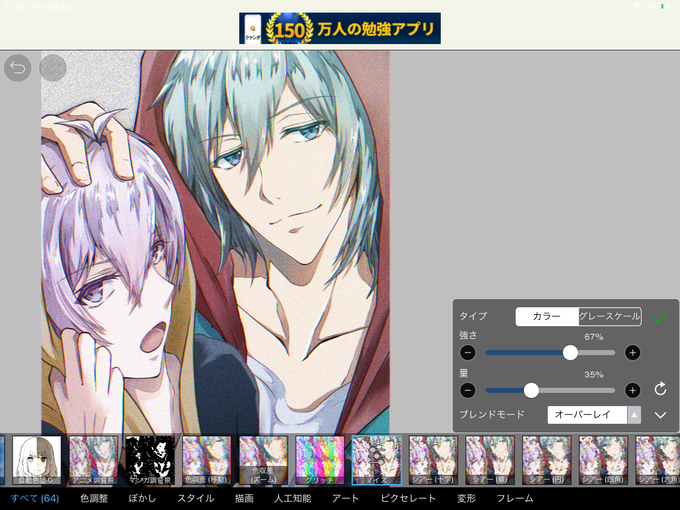The height and width of the screenshot is (510, 680).
Task: Tap the タイプ label
Action: [x=473, y=316]
